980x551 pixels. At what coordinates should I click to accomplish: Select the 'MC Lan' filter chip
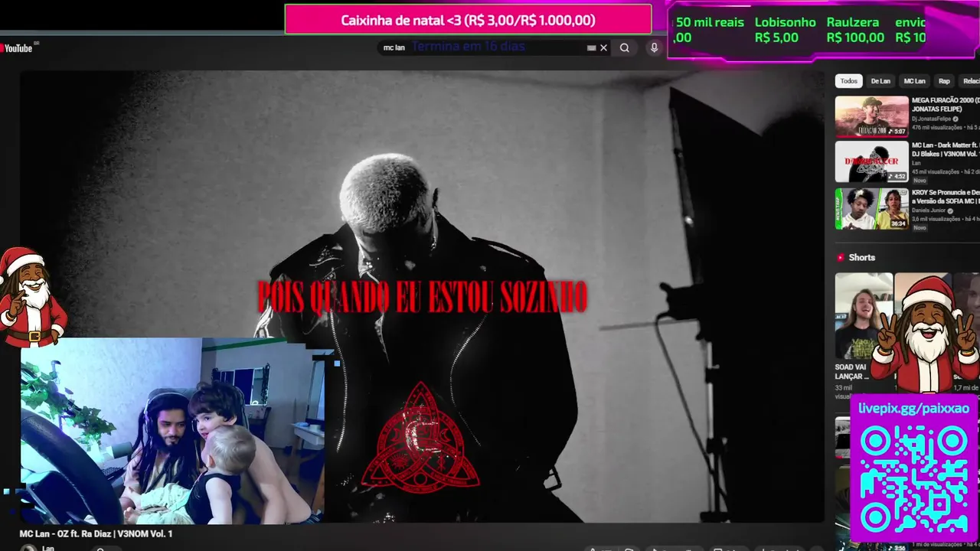point(914,81)
